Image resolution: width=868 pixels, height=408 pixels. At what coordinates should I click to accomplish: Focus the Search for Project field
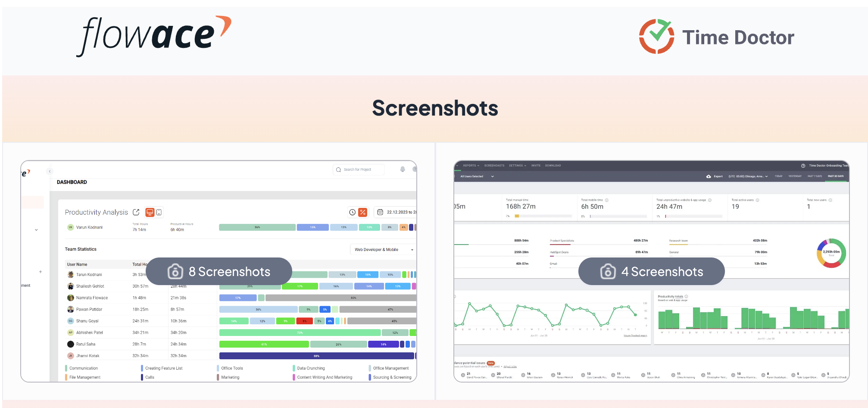359,169
